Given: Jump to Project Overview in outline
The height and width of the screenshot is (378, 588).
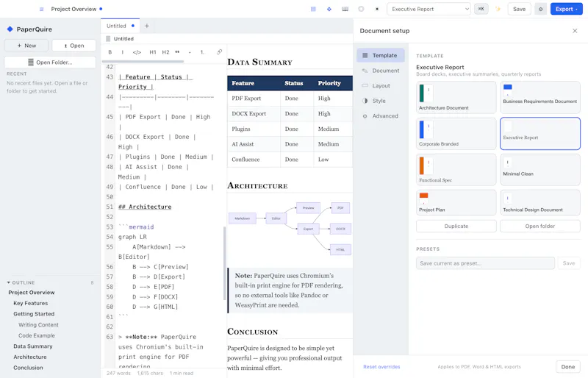Looking at the screenshot, I should pyautogui.click(x=32, y=293).
